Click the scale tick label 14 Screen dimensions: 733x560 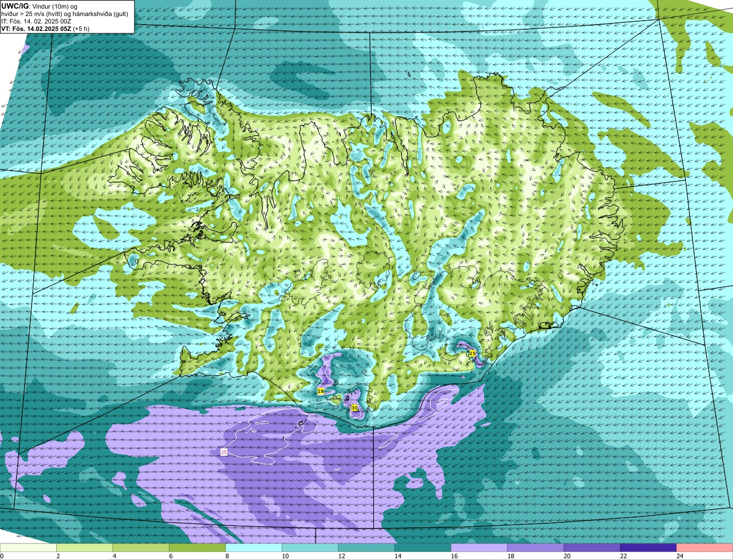tap(398, 556)
